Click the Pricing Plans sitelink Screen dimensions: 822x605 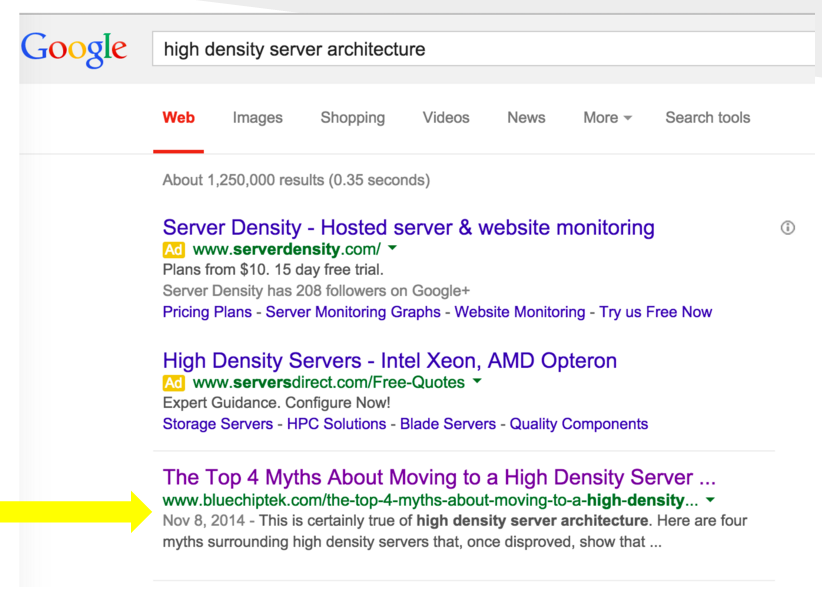[x=207, y=312]
